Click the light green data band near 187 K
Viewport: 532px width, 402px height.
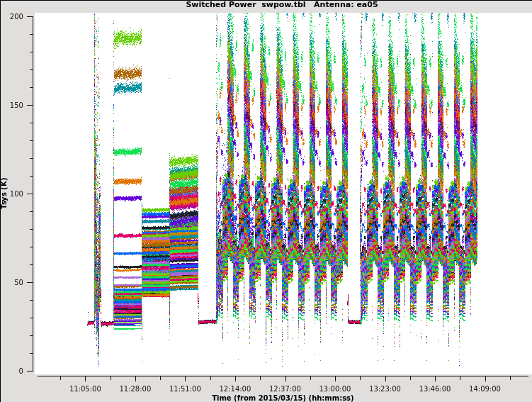coord(128,38)
